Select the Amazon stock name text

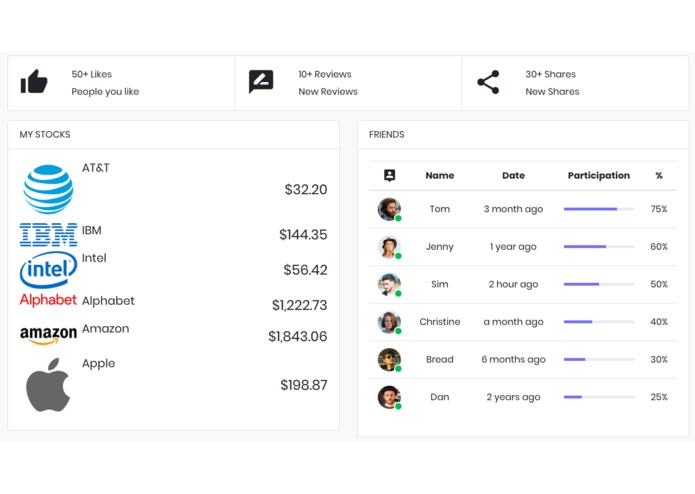(x=105, y=329)
